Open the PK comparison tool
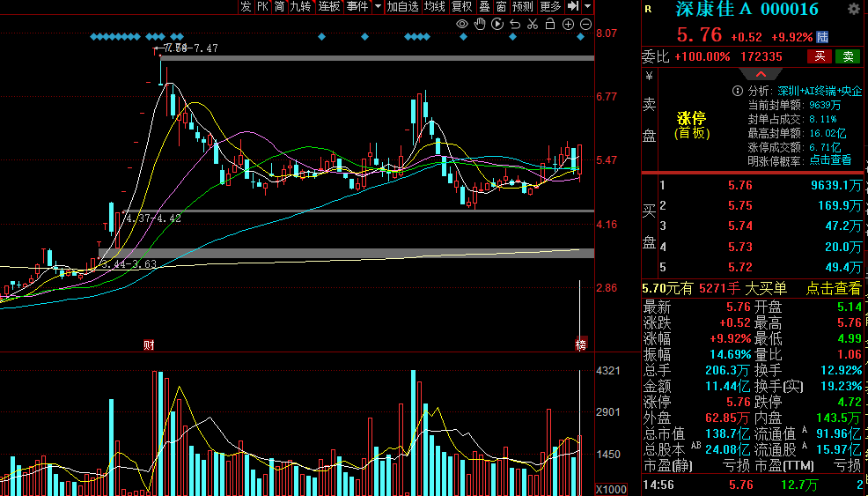The width and height of the screenshot is (868, 496). (x=262, y=6)
